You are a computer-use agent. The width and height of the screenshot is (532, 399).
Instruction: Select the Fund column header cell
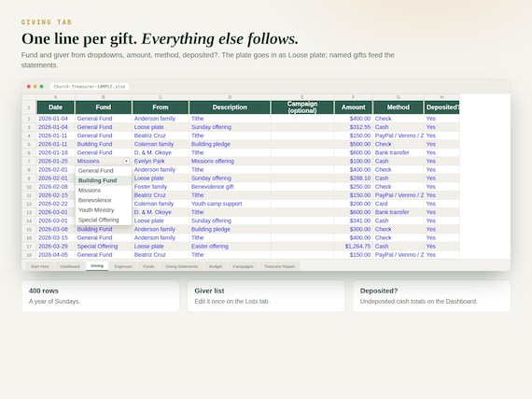pos(104,107)
